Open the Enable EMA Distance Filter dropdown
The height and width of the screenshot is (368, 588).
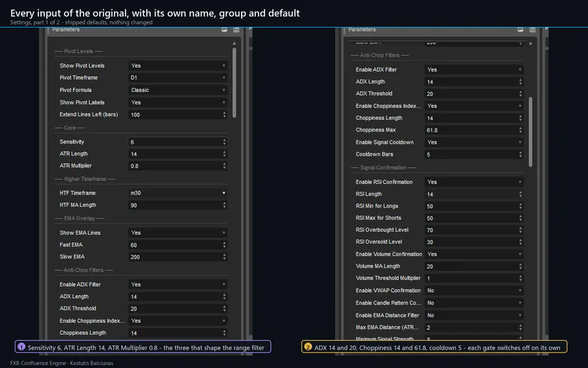click(x=474, y=316)
